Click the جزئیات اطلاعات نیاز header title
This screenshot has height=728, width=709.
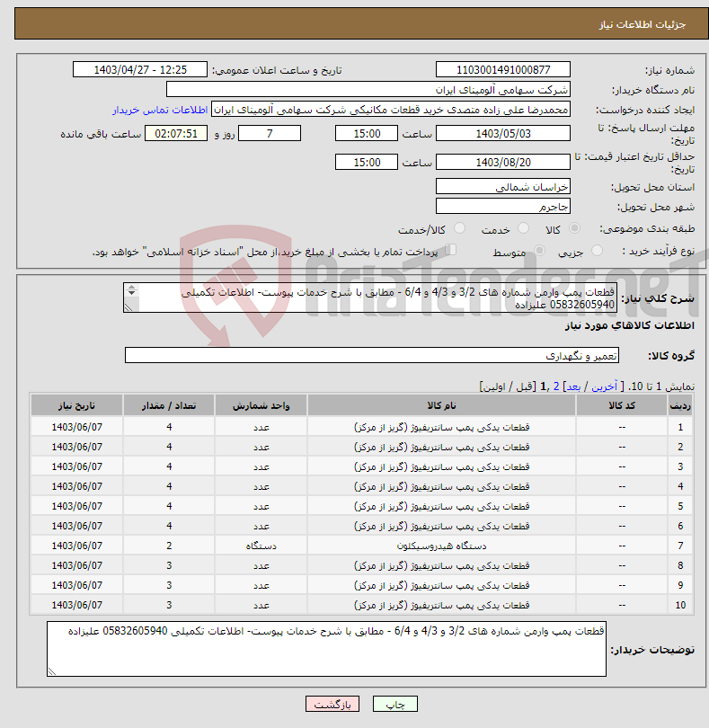(x=643, y=24)
